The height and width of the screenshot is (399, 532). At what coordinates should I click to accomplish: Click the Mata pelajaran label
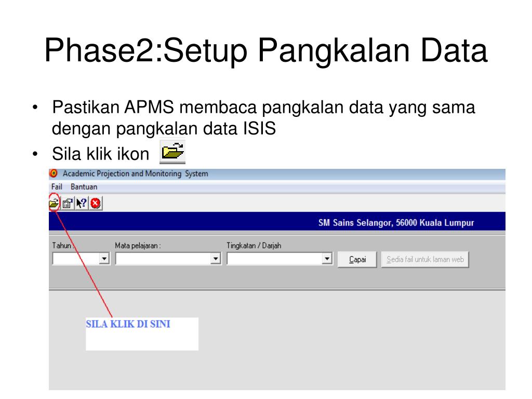(x=138, y=246)
